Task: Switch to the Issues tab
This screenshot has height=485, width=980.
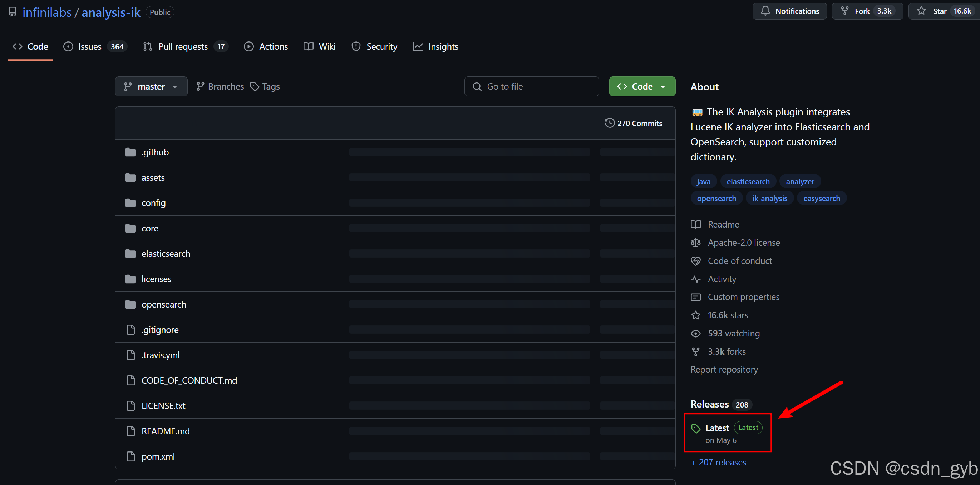Action: coord(90,46)
